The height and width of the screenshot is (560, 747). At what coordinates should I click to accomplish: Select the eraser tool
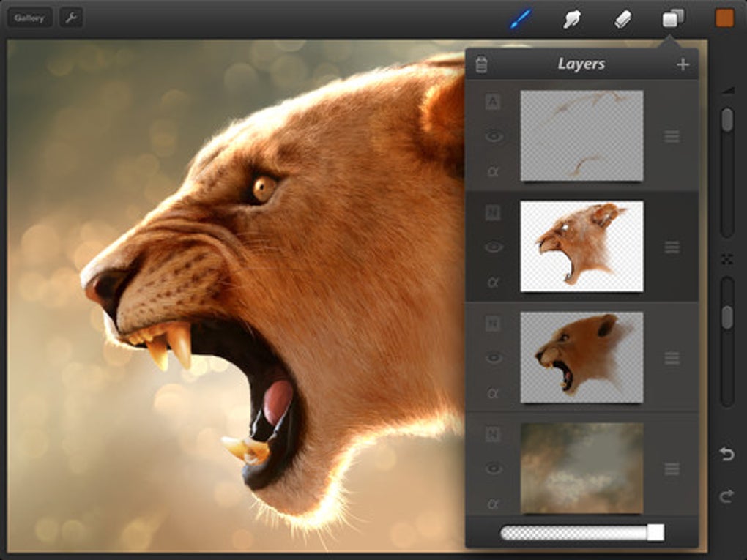622,19
